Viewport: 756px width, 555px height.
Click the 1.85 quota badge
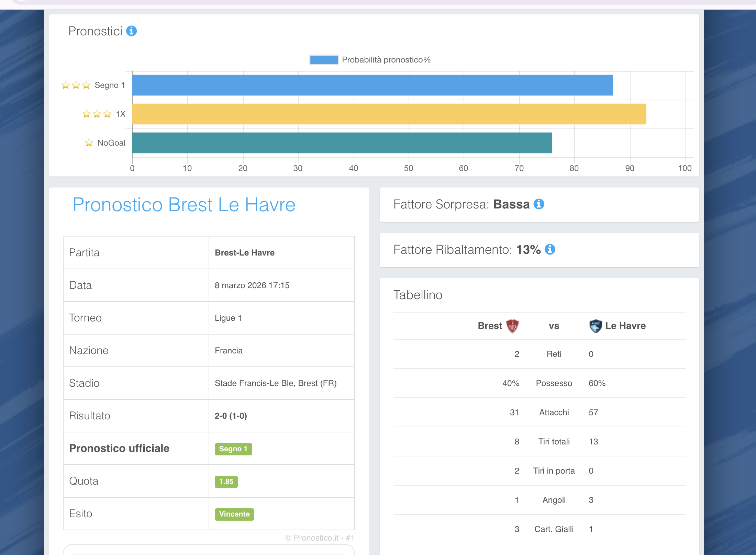pos(226,482)
